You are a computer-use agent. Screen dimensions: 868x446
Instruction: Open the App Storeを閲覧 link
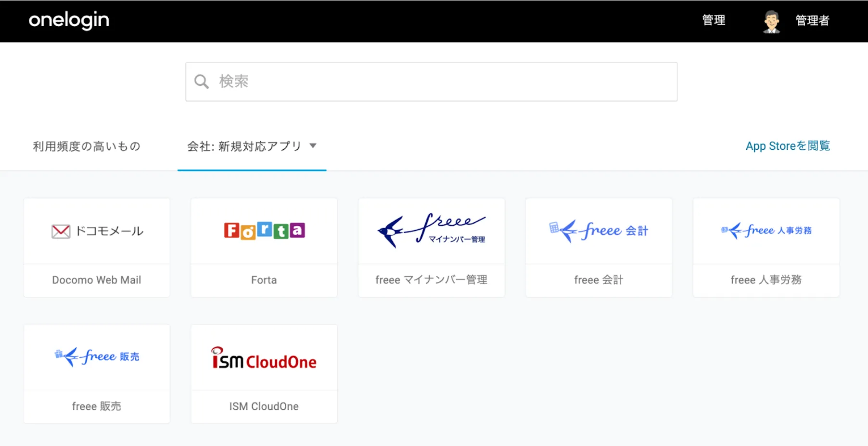tap(787, 145)
